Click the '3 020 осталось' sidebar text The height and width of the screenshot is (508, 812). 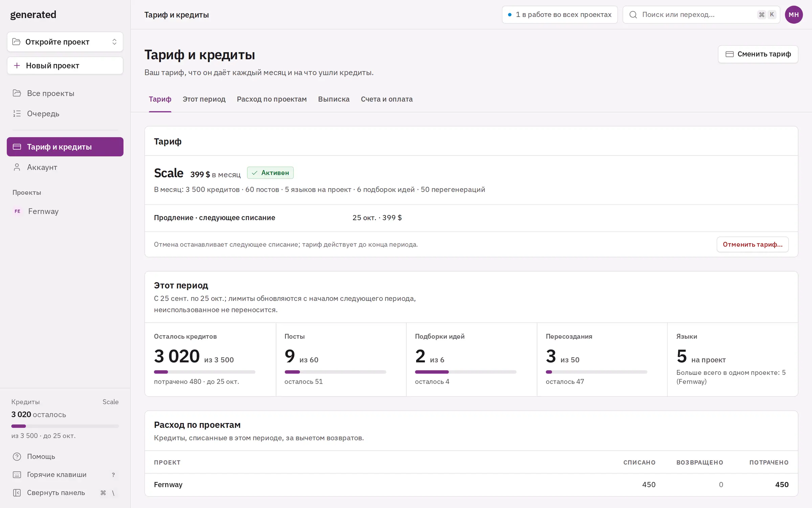(x=39, y=415)
